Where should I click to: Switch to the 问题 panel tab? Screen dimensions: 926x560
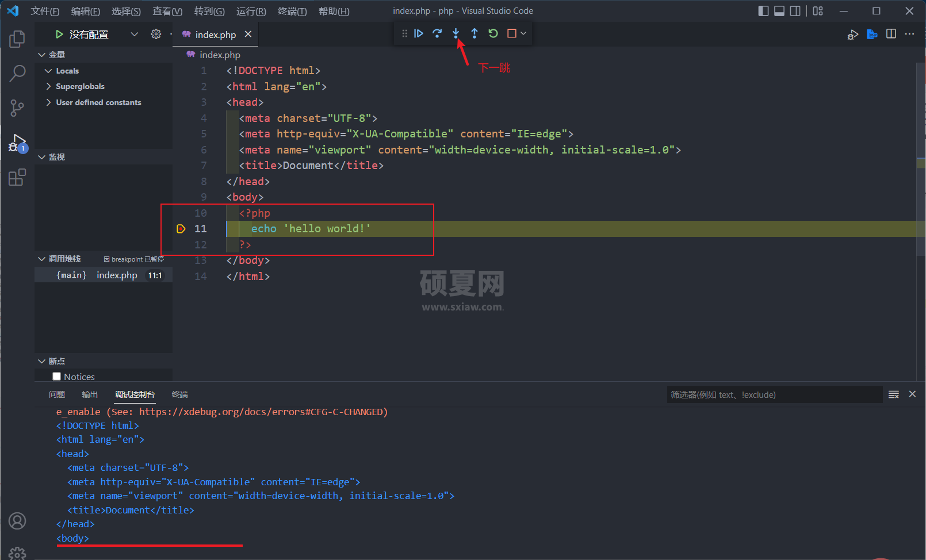57,394
